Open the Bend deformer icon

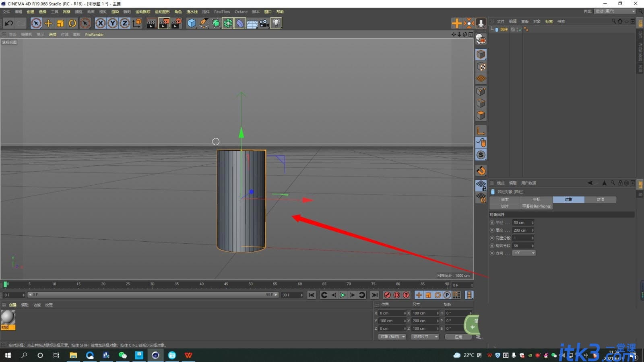240,23
